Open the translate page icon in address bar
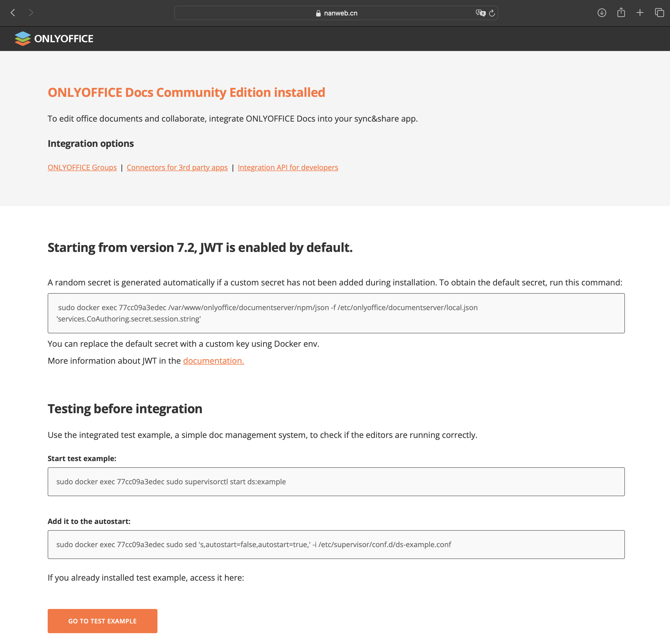 [481, 13]
